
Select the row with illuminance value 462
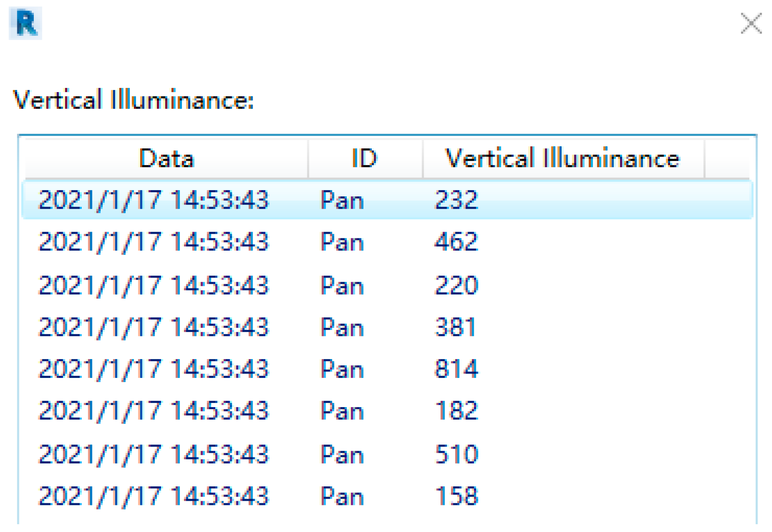(x=456, y=242)
